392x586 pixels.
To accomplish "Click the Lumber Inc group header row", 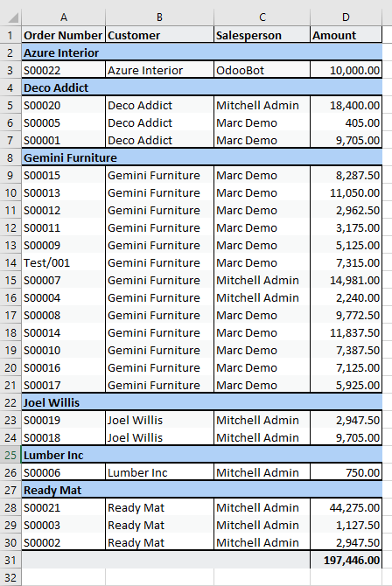I will coord(202,455).
